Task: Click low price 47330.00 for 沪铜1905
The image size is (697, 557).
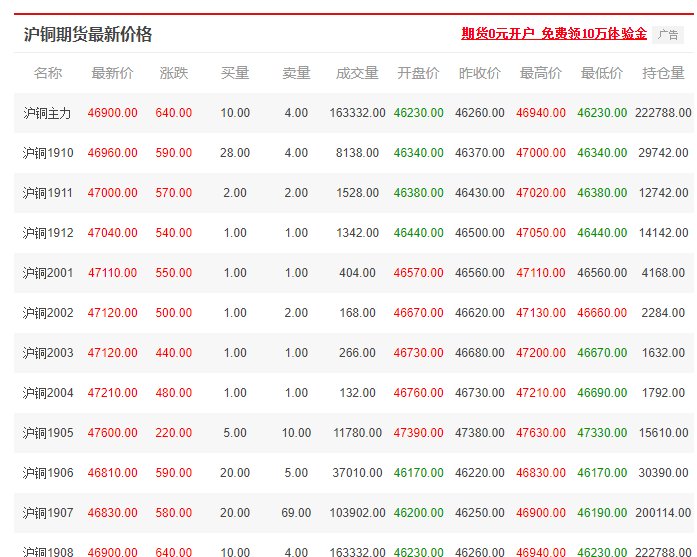Action: click(x=602, y=433)
